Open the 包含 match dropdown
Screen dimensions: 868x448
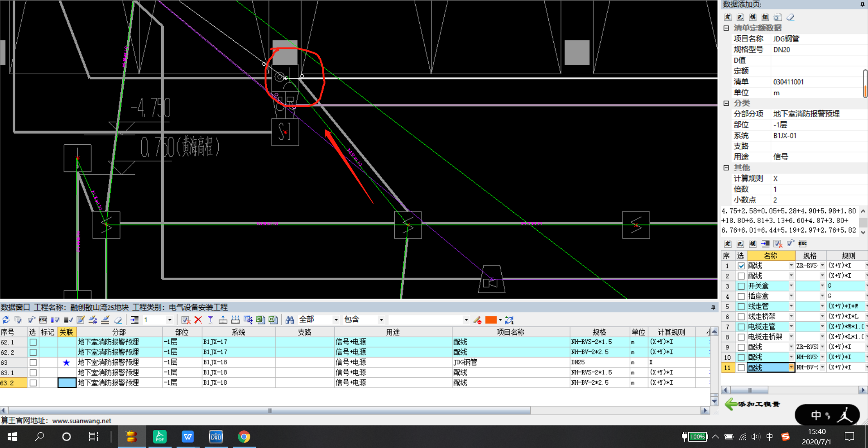pos(381,320)
